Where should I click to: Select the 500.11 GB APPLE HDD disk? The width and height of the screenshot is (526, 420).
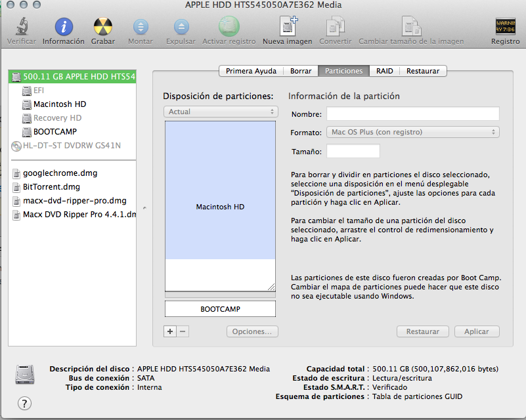coord(72,76)
